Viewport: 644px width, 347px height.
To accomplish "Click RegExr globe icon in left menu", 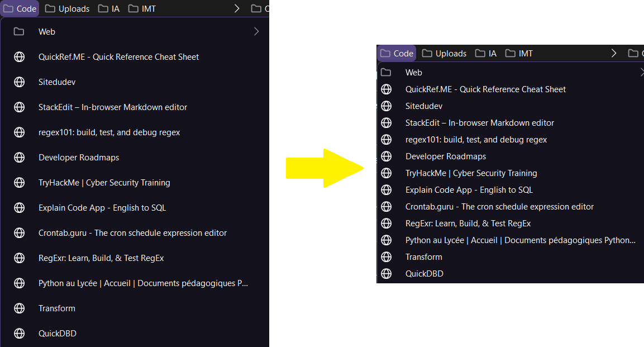I will click(20, 258).
